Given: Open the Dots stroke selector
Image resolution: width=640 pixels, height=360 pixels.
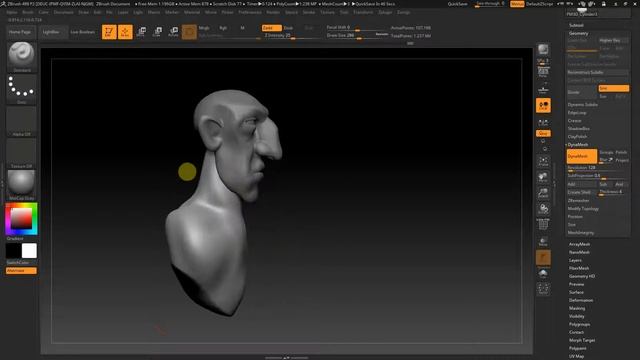Looking at the screenshot, I should click(x=21, y=89).
